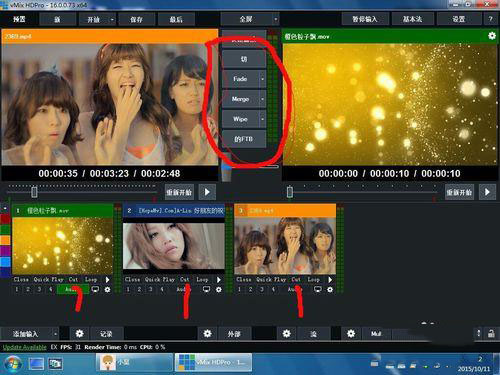Click 的FTB fade to black button

click(x=244, y=139)
